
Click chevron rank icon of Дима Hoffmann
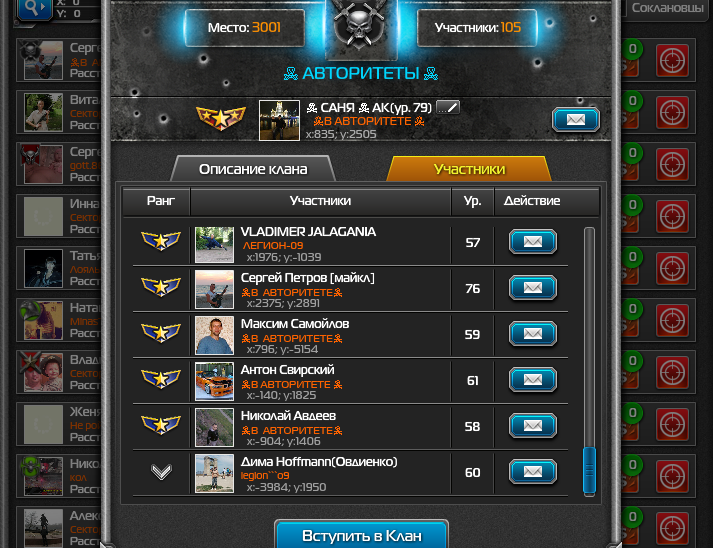(x=161, y=472)
